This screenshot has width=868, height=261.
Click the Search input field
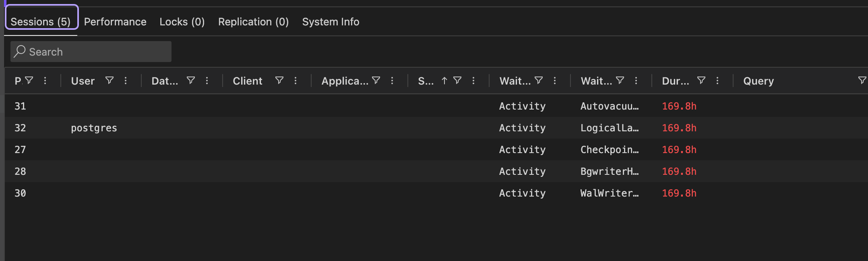click(x=91, y=52)
